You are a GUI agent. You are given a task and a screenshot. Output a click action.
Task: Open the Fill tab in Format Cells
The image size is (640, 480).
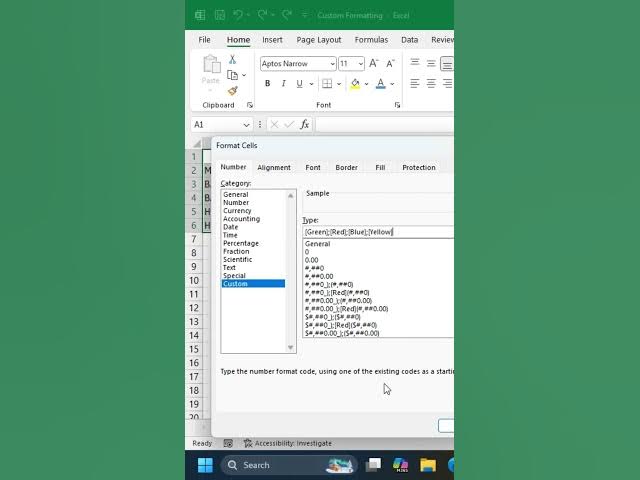pos(380,167)
